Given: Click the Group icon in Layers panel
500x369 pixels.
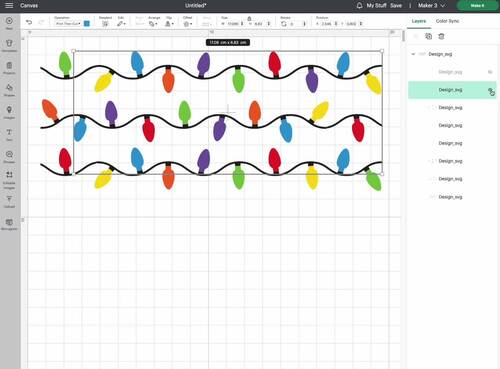Looking at the screenshot, I should [x=416, y=36].
